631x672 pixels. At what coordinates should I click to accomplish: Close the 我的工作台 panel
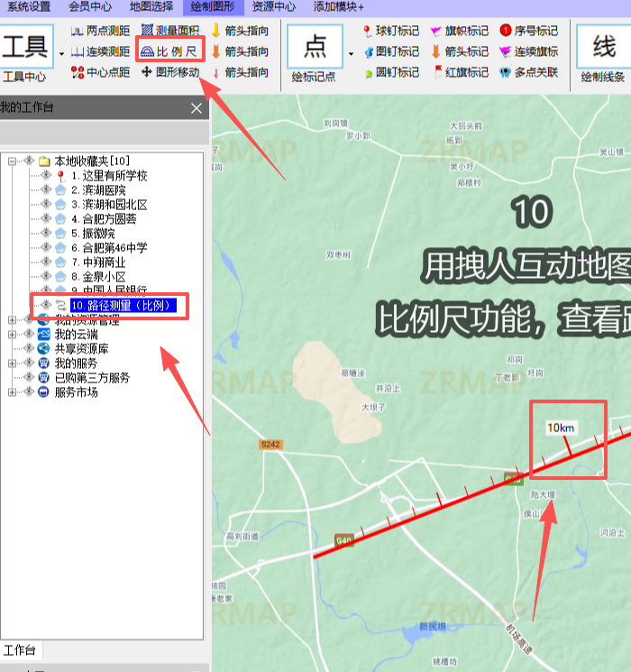coord(197,108)
